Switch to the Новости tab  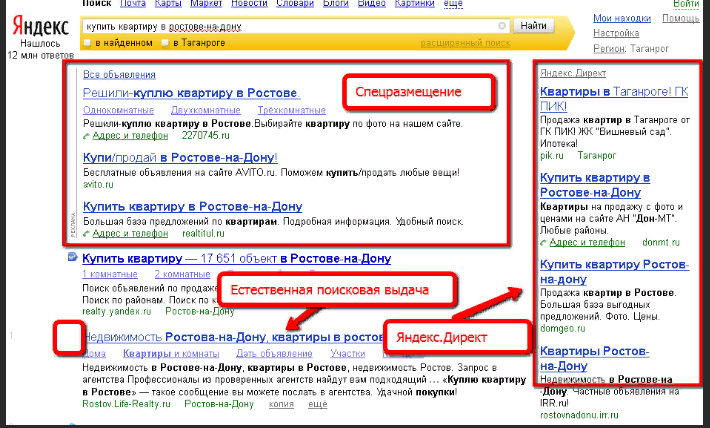pyautogui.click(x=249, y=4)
